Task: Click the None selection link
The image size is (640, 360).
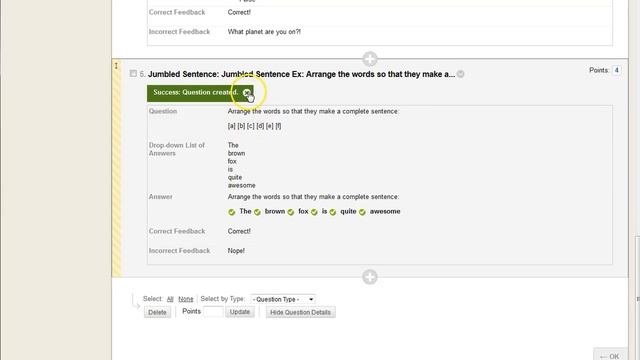Action: tap(186, 299)
